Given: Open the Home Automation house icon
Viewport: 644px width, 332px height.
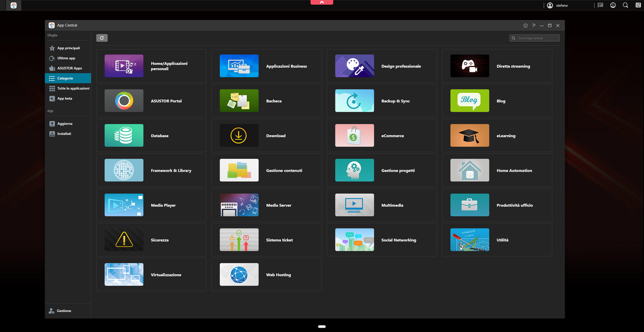Looking at the screenshot, I should (x=470, y=171).
